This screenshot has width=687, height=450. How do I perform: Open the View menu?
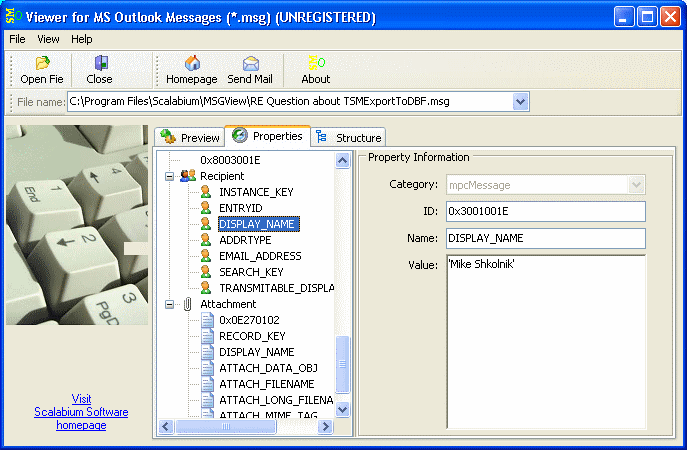(48, 39)
